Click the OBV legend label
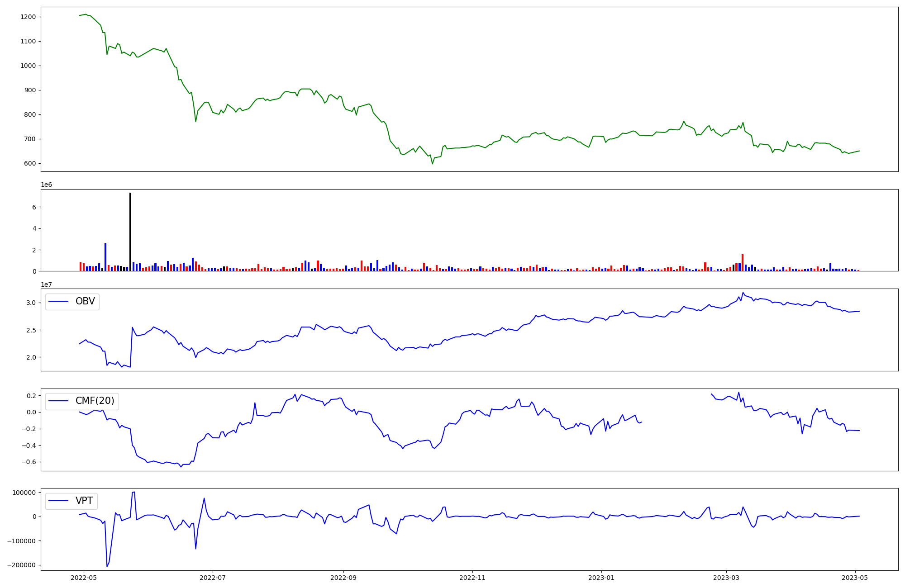The width and height of the screenshot is (905, 588). coord(85,301)
